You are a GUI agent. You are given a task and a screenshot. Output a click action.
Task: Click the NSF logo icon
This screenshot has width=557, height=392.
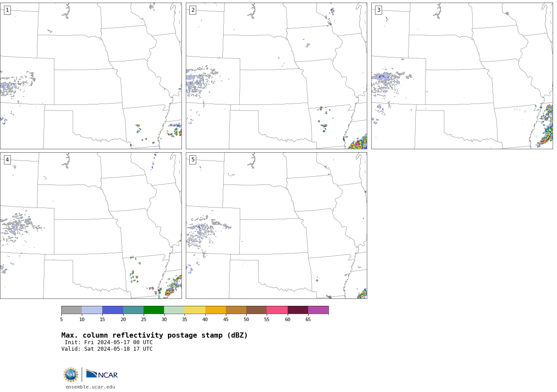click(71, 375)
